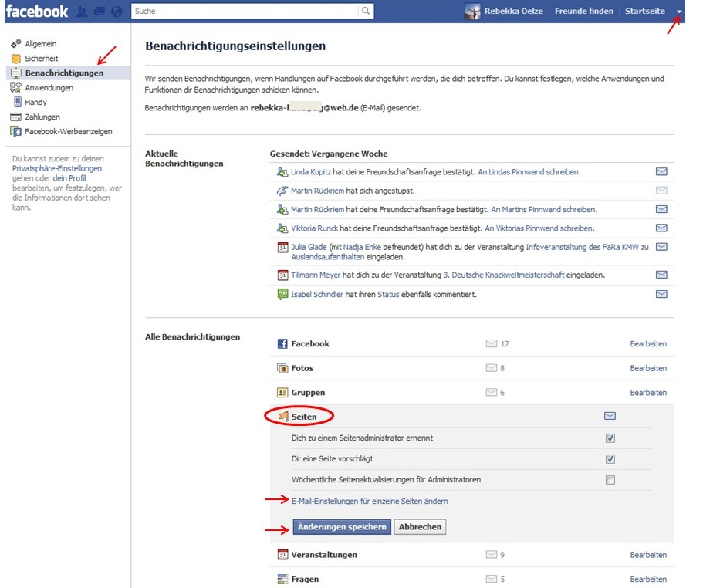Click 'Änderungen speichern' button

point(341,527)
